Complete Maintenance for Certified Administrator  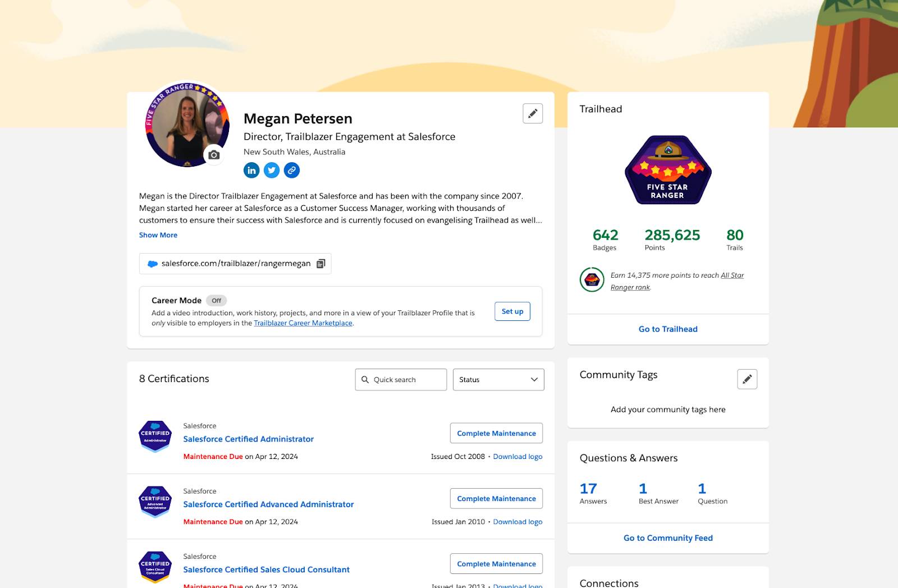click(496, 433)
